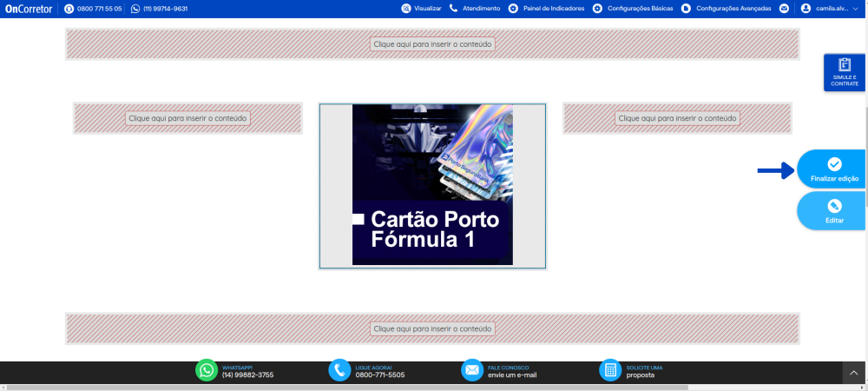Click the Configurações Avançadas document icon
The width and height of the screenshot is (868, 391).
point(686,9)
